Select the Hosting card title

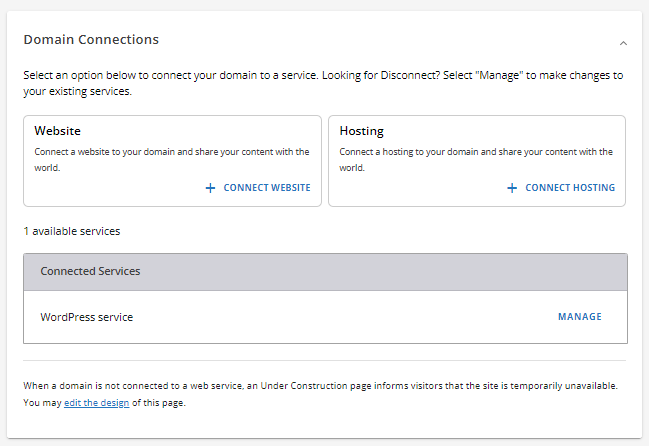361,131
